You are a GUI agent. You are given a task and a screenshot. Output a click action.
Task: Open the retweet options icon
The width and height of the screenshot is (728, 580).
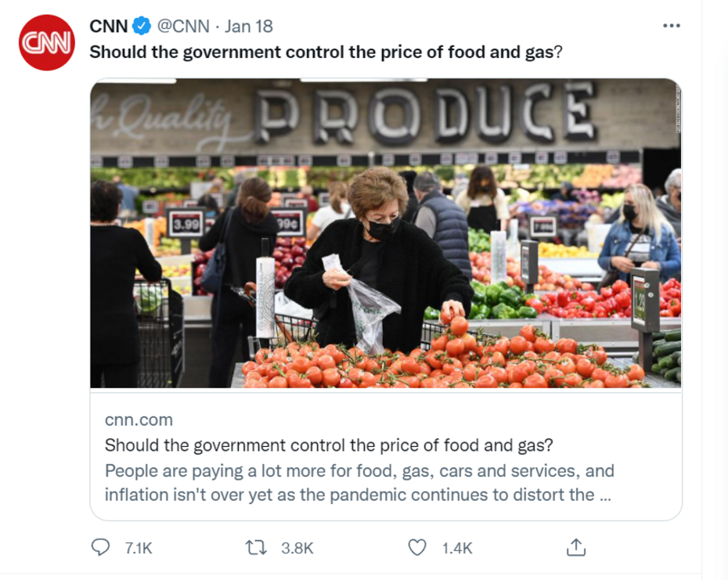[x=256, y=547]
